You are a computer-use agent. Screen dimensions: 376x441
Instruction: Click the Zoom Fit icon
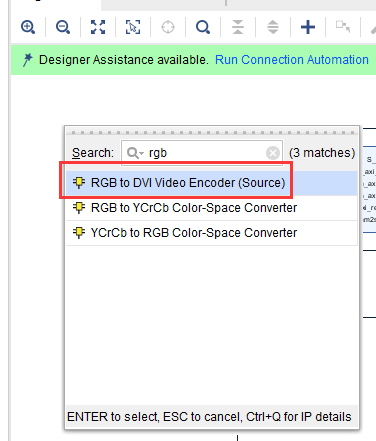98,27
